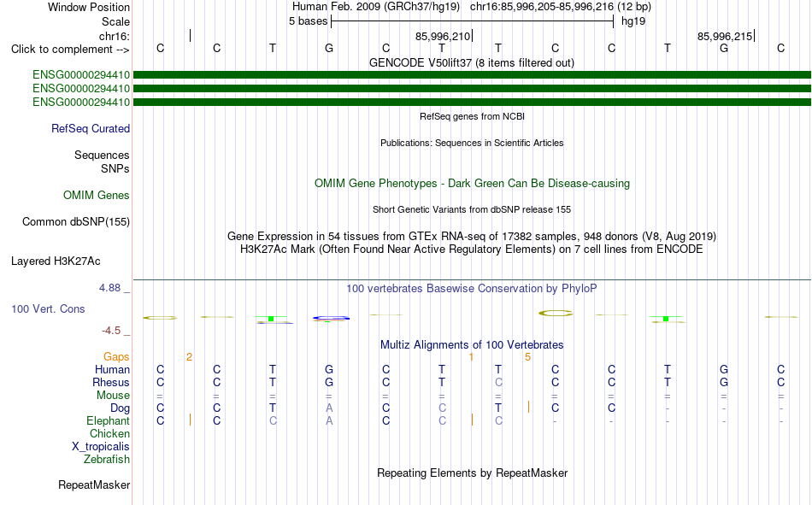Click the 'A' base in the Elephant row
812x505 pixels.
click(x=329, y=421)
